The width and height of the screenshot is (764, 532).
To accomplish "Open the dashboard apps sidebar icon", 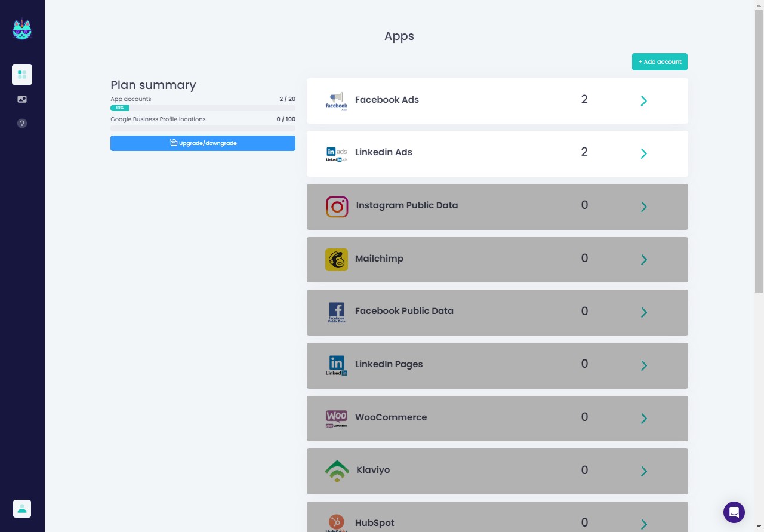I will pos(22,75).
